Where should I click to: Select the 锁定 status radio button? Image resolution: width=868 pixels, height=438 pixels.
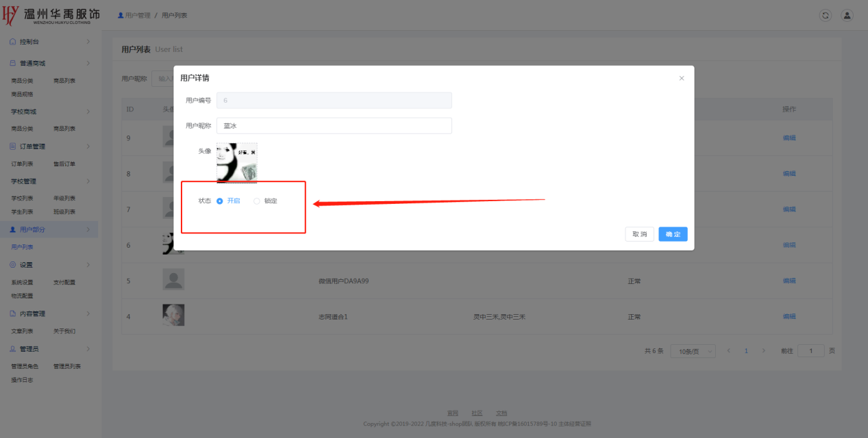(x=257, y=201)
